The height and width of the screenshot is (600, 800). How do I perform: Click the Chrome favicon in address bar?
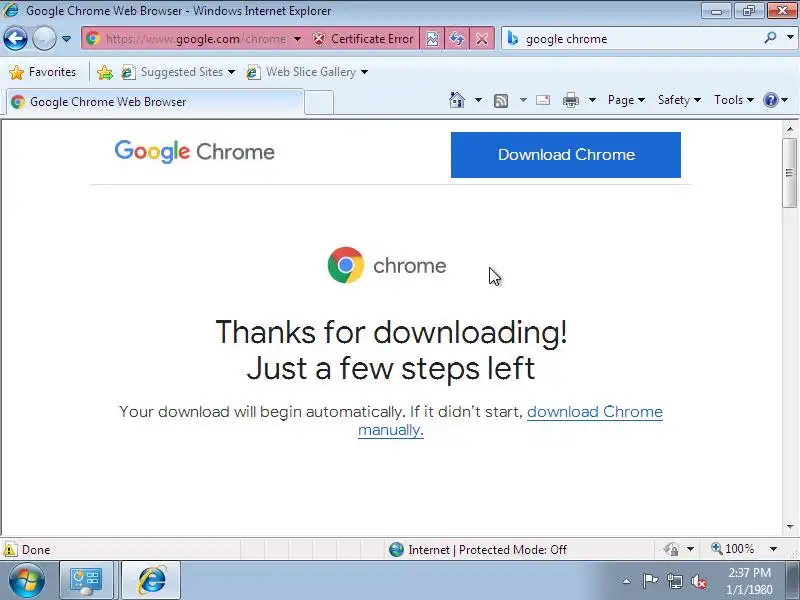coord(93,38)
